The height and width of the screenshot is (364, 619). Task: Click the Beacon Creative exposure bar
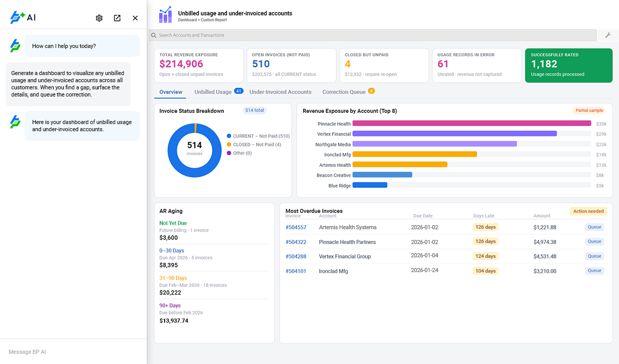click(382, 175)
